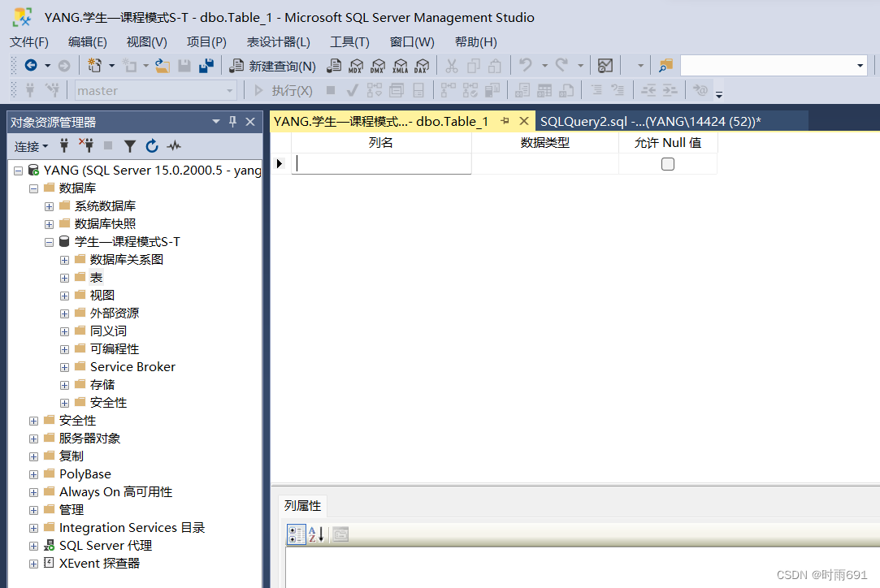Click the 执行(X) button

click(x=284, y=91)
